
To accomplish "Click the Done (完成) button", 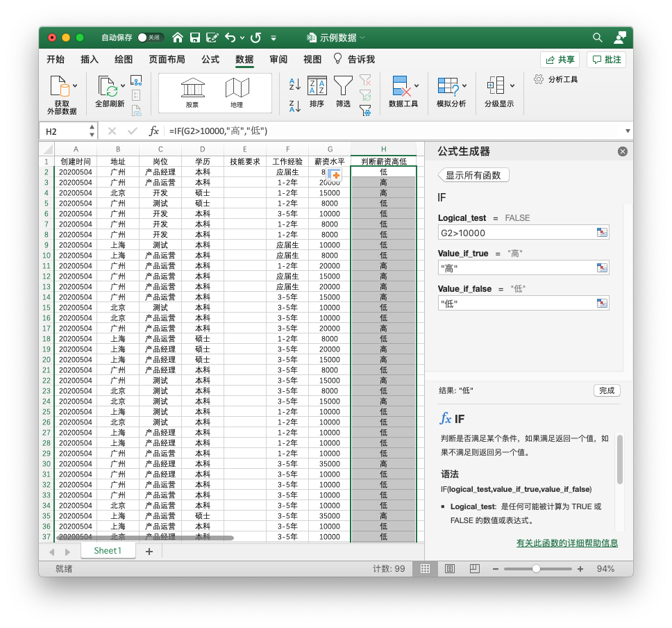I will click(x=606, y=390).
